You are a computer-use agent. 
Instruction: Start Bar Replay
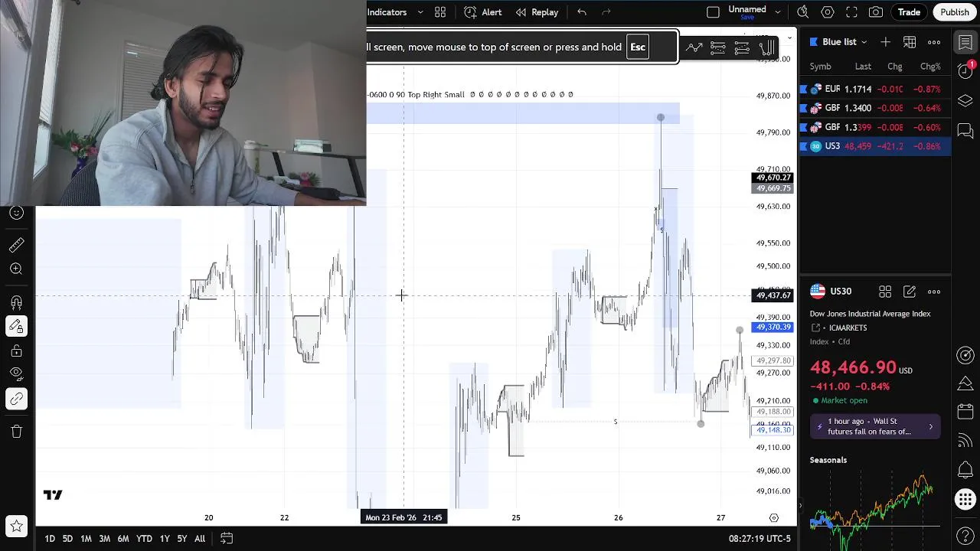click(537, 12)
